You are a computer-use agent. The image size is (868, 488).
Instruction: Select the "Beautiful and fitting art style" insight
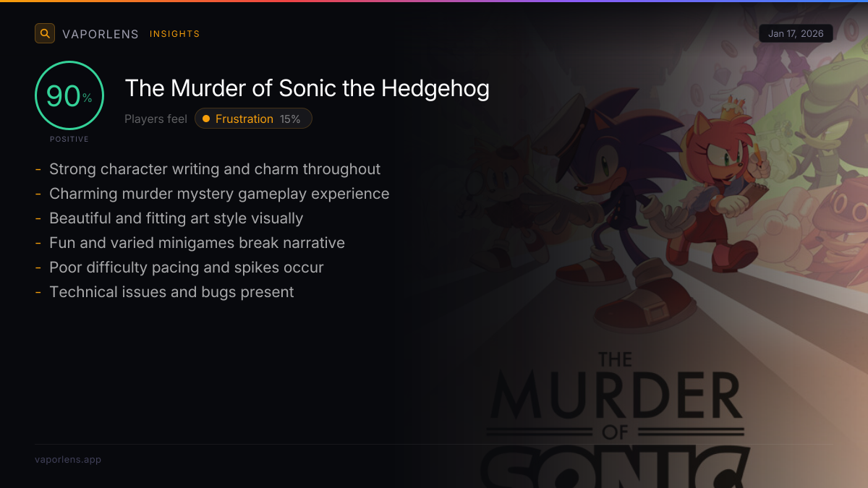point(176,218)
